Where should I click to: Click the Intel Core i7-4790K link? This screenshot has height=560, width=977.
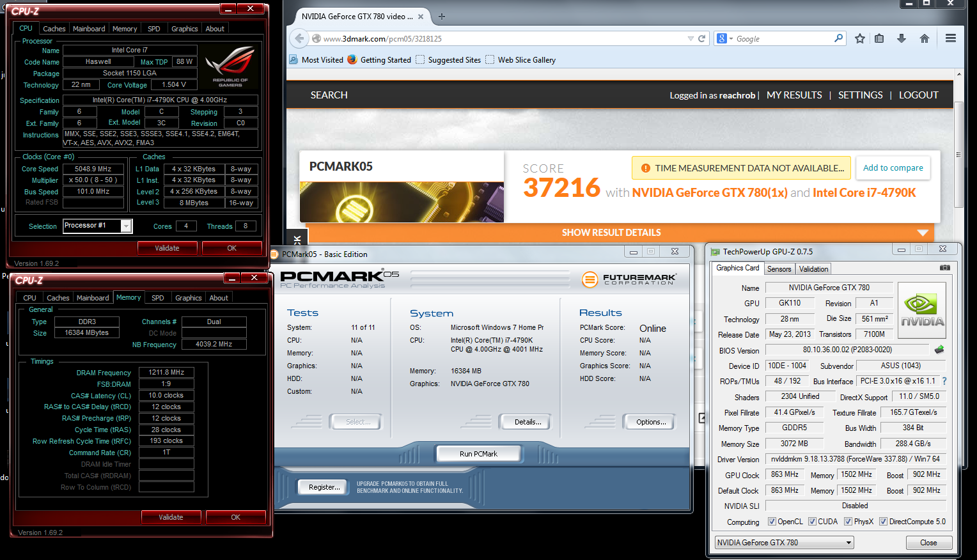tap(864, 192)
